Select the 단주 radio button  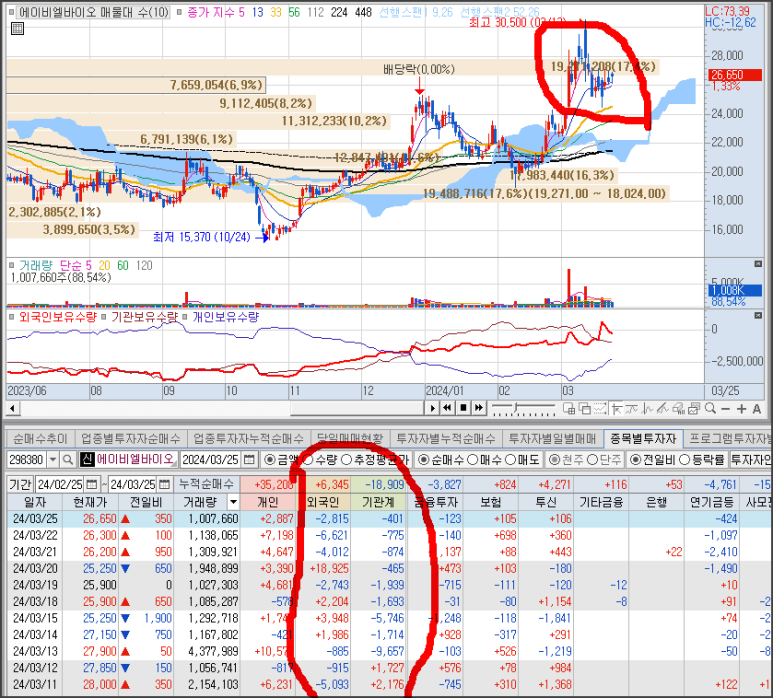pyautogui.click(x=593, y=460)
